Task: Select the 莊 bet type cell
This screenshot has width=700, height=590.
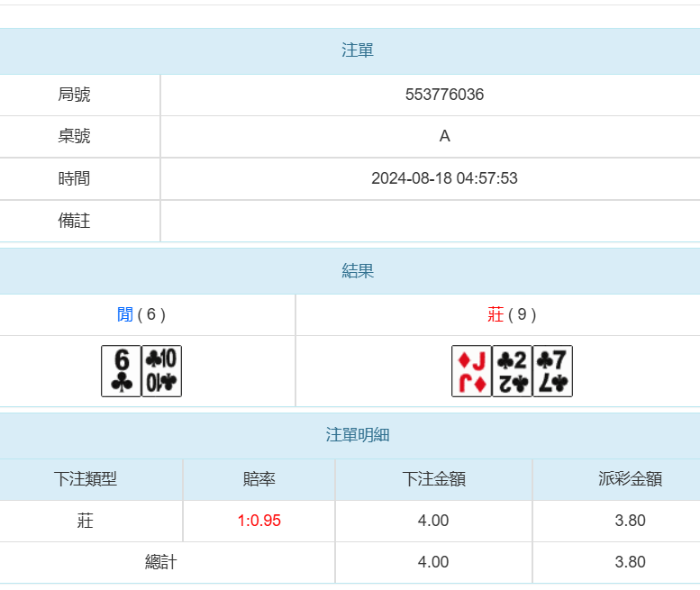Action: click(x=86, y=521)
